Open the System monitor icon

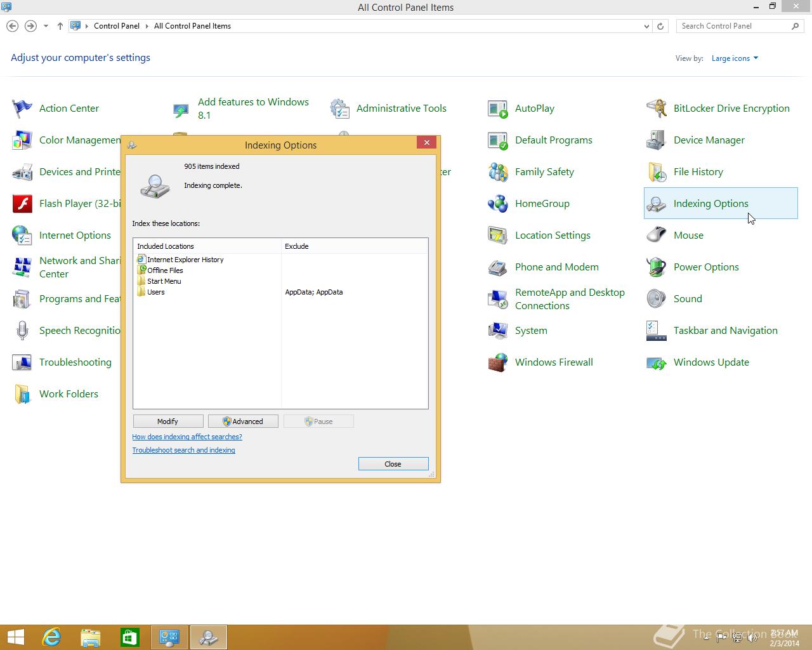point(498,331)
